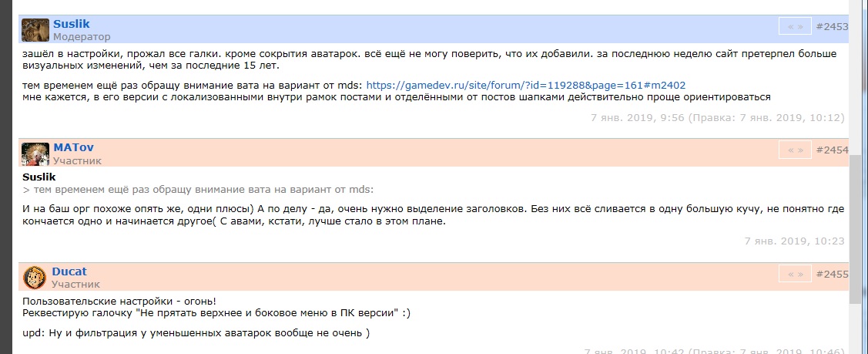Click Suslik's avatar image
The width and height of the screenshot is (868, 354).
(35, 29)
